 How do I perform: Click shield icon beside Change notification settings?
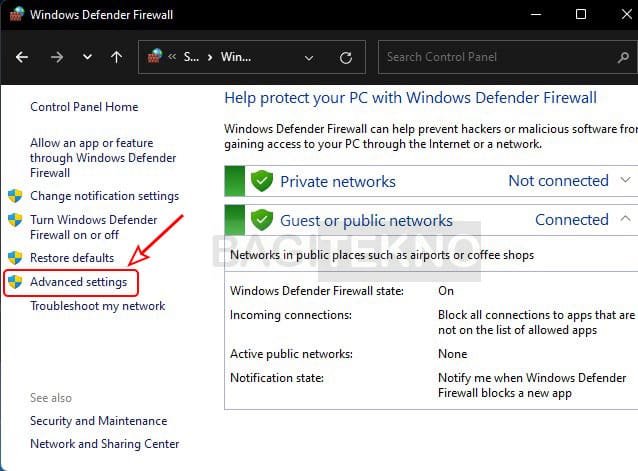click(15, 196)
